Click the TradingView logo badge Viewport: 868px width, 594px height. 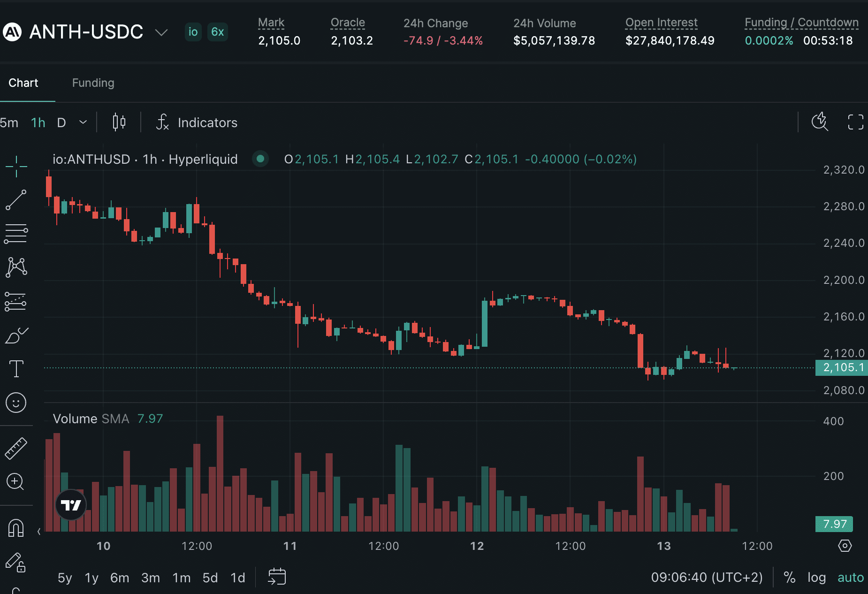point(71,505)
